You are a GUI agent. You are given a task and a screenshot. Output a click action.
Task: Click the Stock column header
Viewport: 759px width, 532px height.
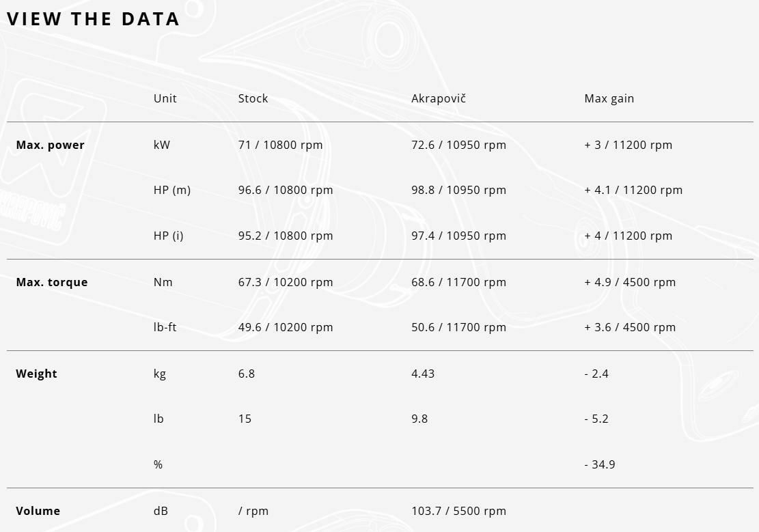pos(253,98)
